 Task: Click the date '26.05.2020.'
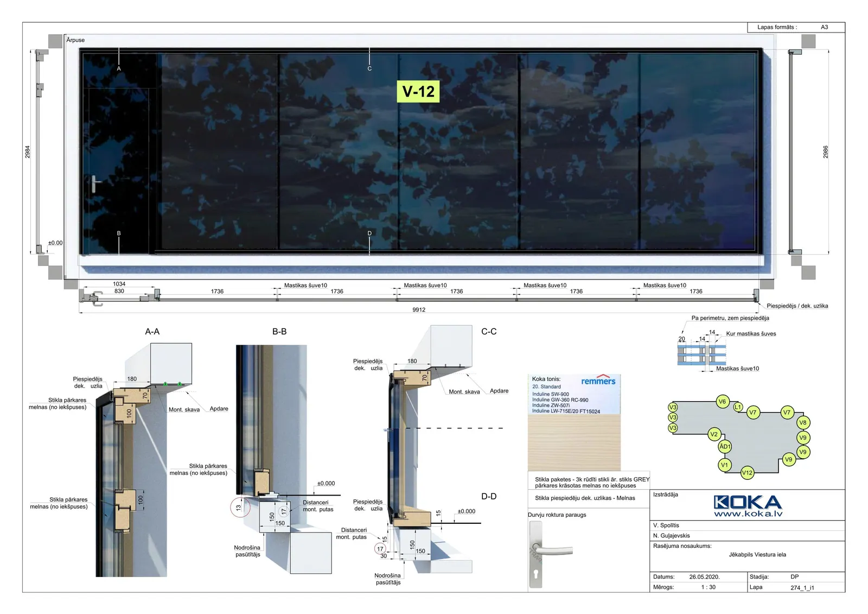click(x=704, y=577)
